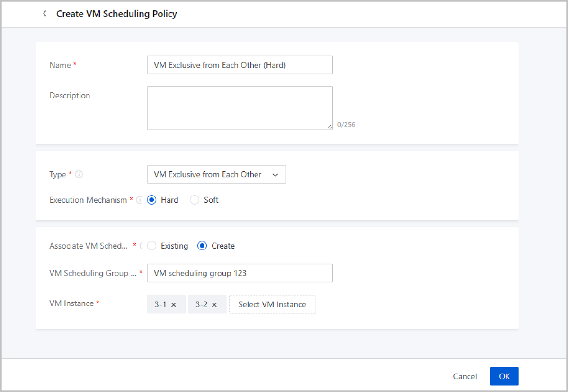Image resolution: width=568 pixels, height=392 pixels.
Task: Choose the Existing scheduling group option
Action: [x=151, y=246]
